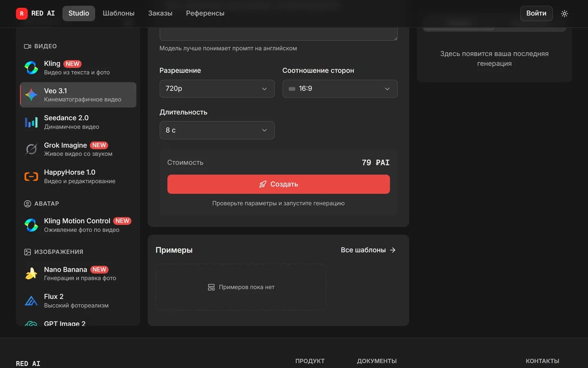Click the RED AI logo icon
The image size is (588, 368).
(22, 13)
